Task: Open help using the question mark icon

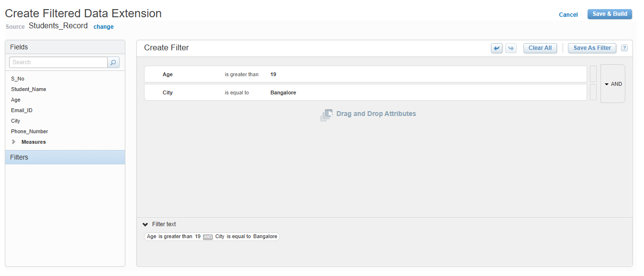Action: [x=624, y=48]
